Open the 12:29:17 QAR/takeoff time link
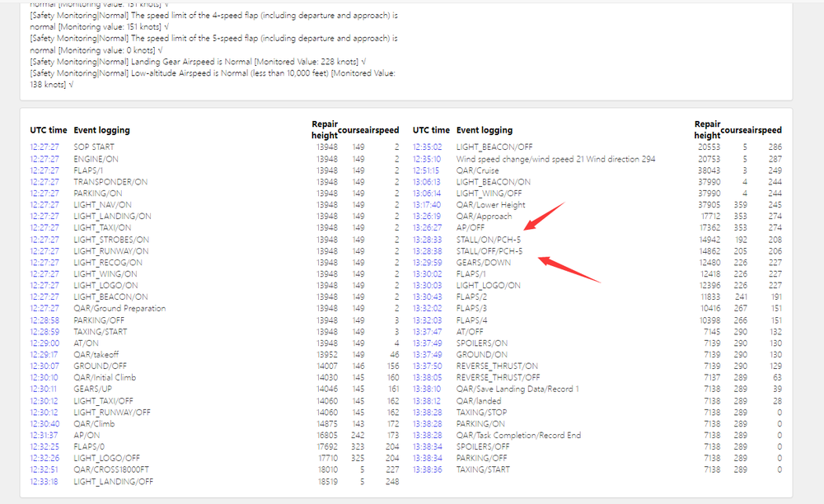 tap(44, 354)
